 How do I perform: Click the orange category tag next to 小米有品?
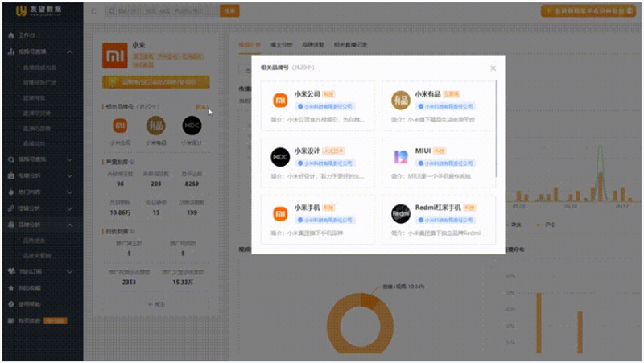(452, 94)
